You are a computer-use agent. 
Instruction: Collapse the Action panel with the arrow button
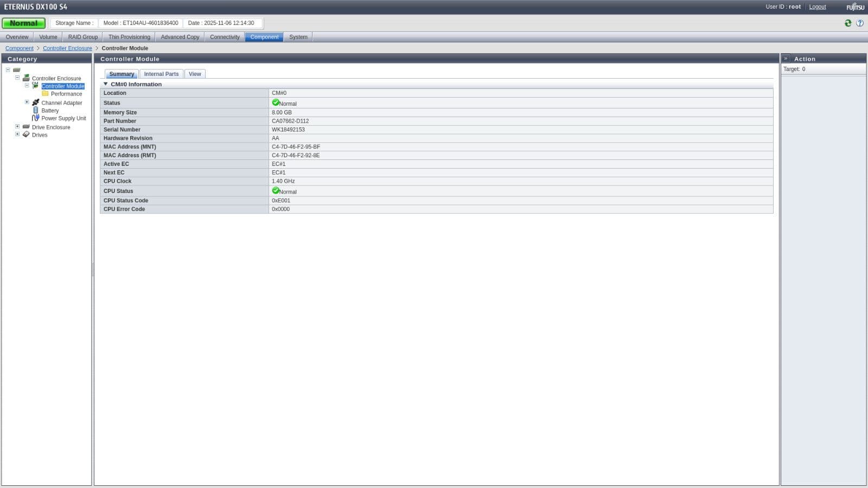click(x=786, y=59)
